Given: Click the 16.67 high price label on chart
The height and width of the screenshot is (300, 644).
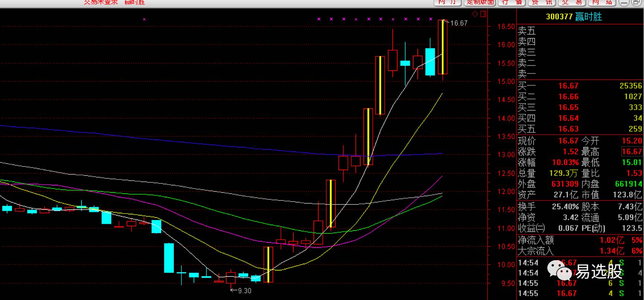Looking at the screenshot, I should 459,23.
